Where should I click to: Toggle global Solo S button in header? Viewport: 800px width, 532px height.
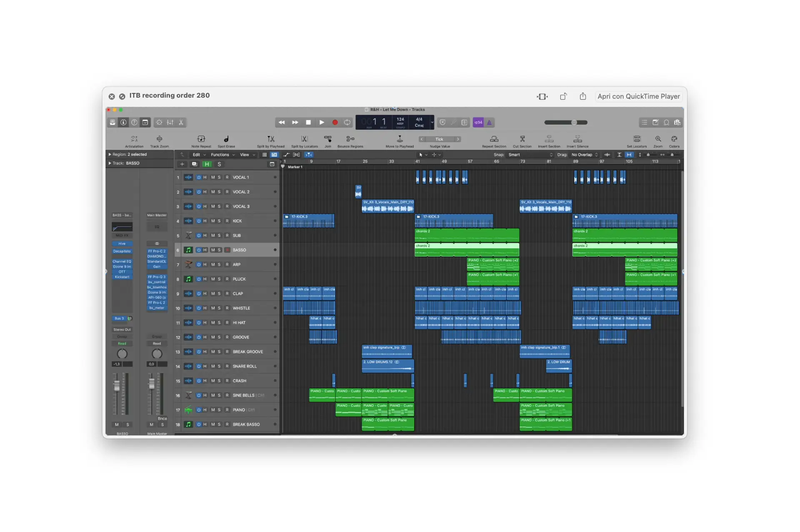219,164
